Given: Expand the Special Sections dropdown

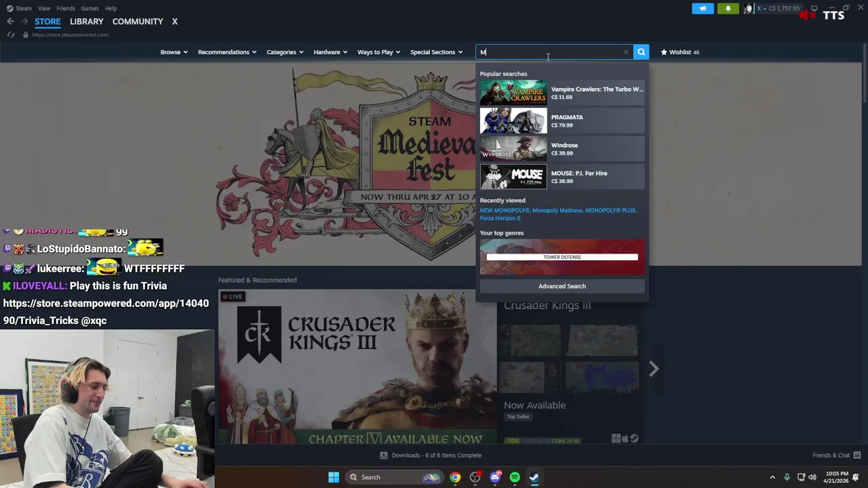Looking at the screenshot, I should [436, 52].
